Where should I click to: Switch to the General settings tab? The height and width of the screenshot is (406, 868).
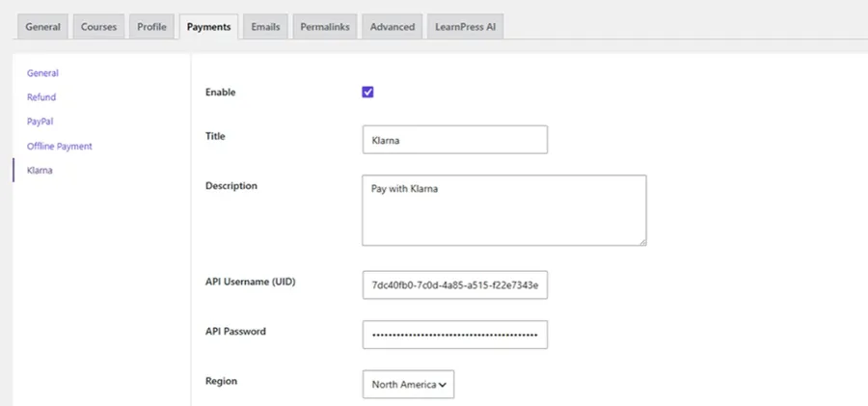pyautogui.click(x=42, y=27)
